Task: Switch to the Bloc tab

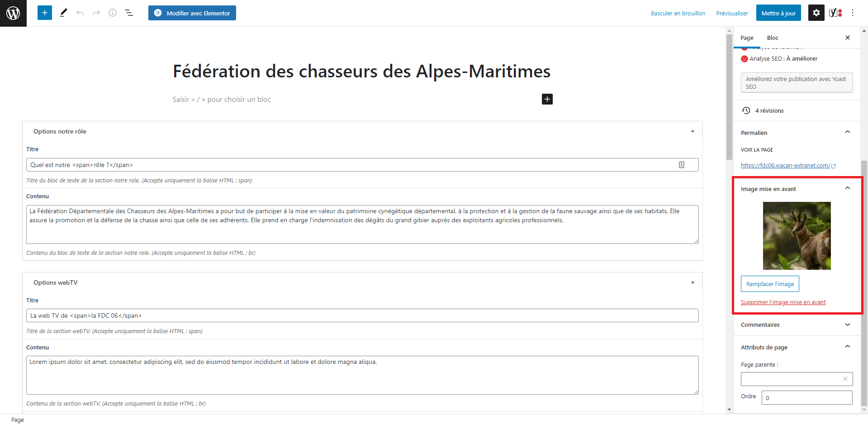Action: pos(773,38)
